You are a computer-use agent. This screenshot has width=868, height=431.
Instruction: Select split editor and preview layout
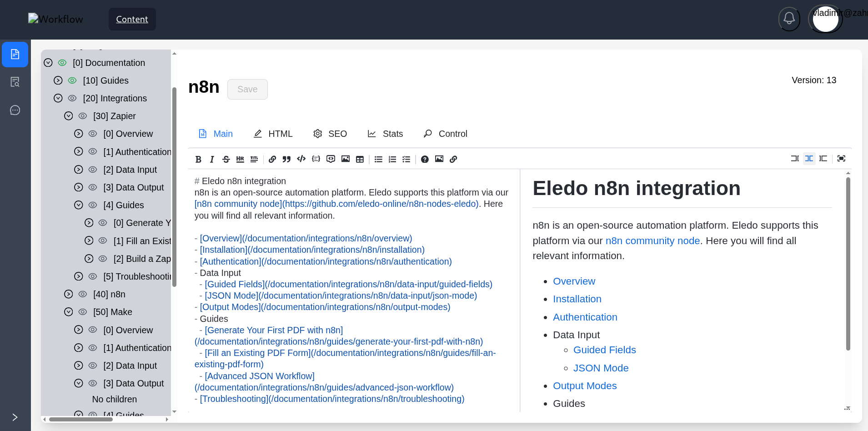[x=809, y=159]
